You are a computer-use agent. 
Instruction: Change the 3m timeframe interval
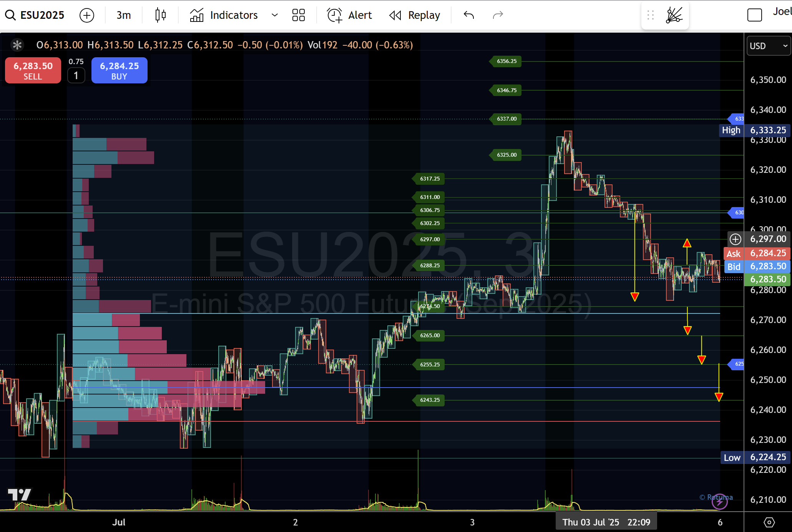[x=123, y=15]
